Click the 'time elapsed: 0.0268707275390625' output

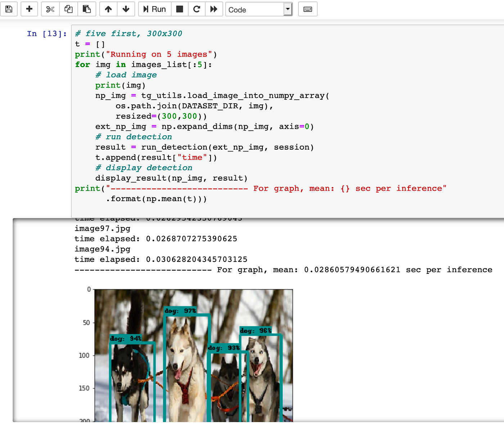[x=156, y=239]
